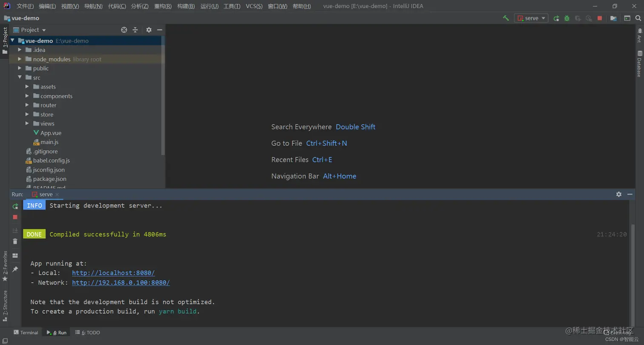Click the Build project hammer icon

[x=506, y=18]
